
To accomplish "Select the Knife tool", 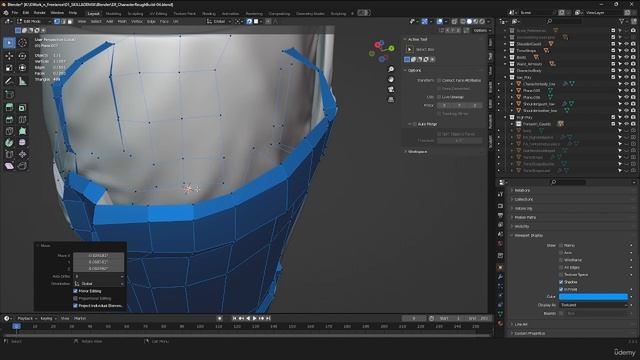I will 9,131.
